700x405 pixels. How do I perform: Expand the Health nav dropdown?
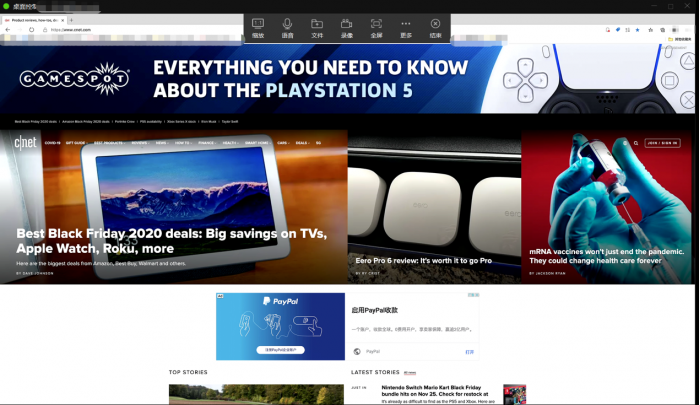pos(231,143)
